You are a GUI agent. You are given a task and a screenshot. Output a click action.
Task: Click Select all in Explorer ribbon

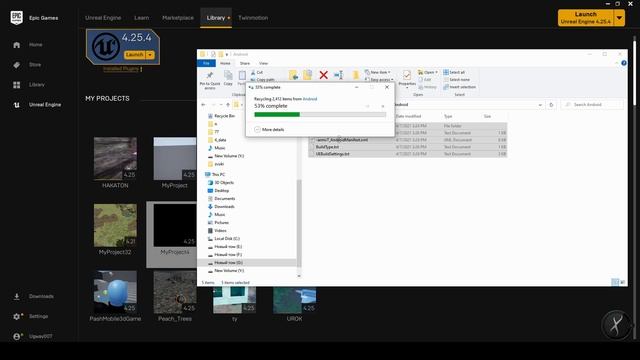(454, 72)
